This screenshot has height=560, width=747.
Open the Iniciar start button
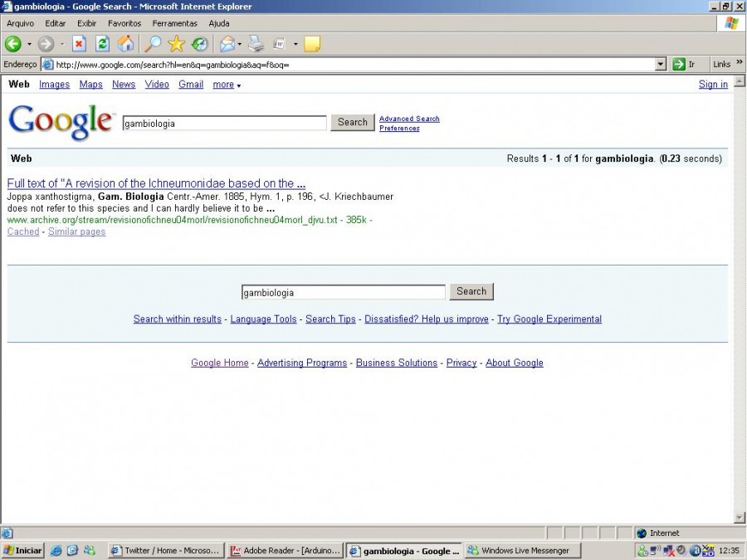[x=22, y=551]
